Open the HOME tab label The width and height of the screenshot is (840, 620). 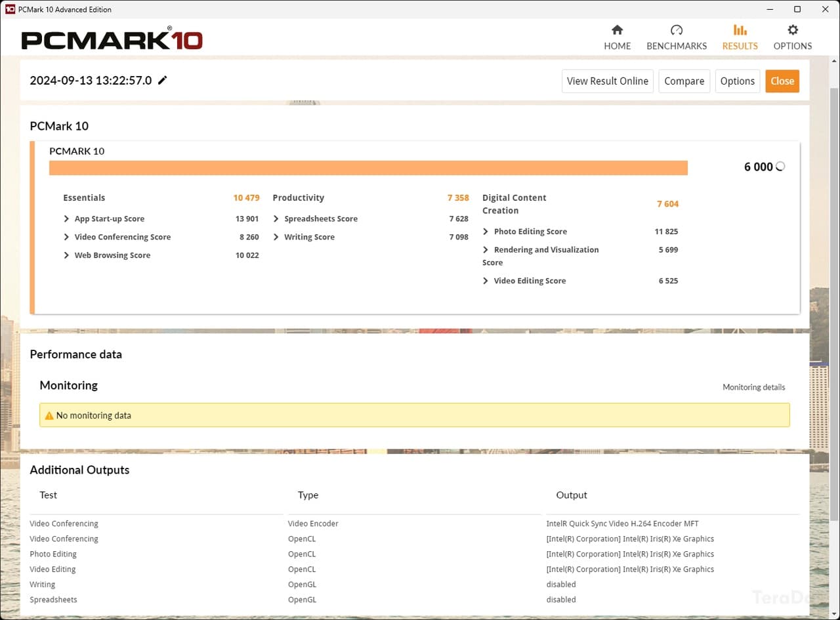pyautogui.click(x=618, y=46)
